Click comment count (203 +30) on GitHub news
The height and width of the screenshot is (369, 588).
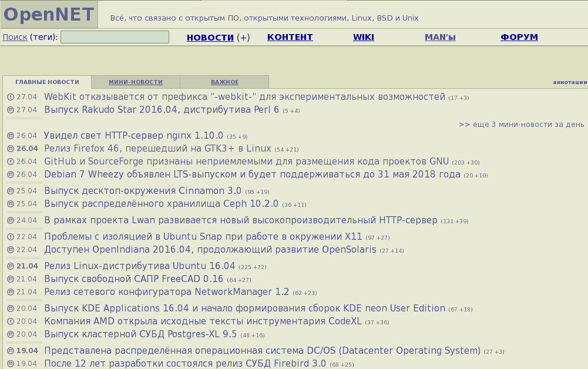click(466, 163)
